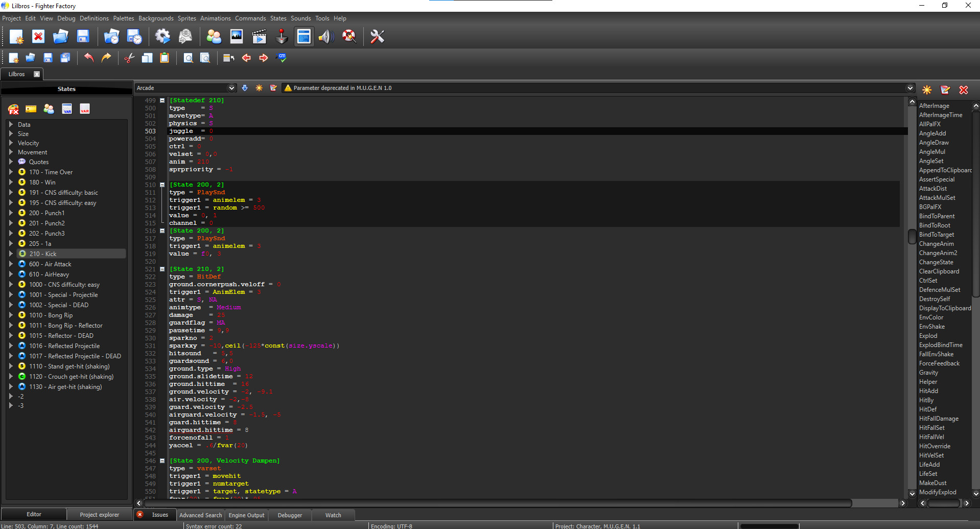Click the editor's vertical scrollbar
980x529 pixels.
coord(912,237)
